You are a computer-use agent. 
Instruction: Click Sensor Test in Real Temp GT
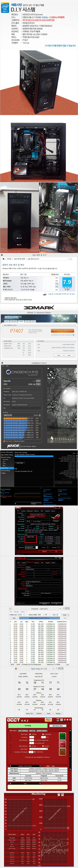tap(29, 713)
